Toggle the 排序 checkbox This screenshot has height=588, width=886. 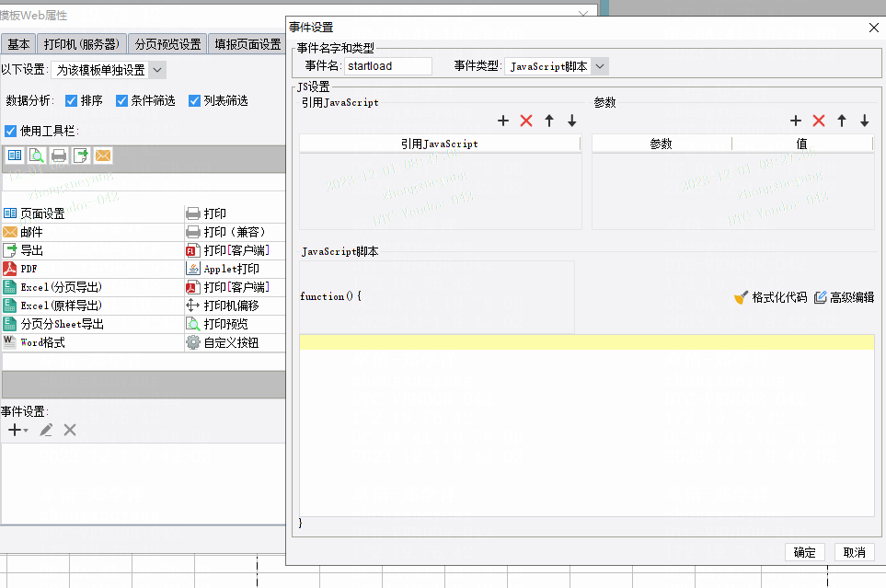click(71, 100)
